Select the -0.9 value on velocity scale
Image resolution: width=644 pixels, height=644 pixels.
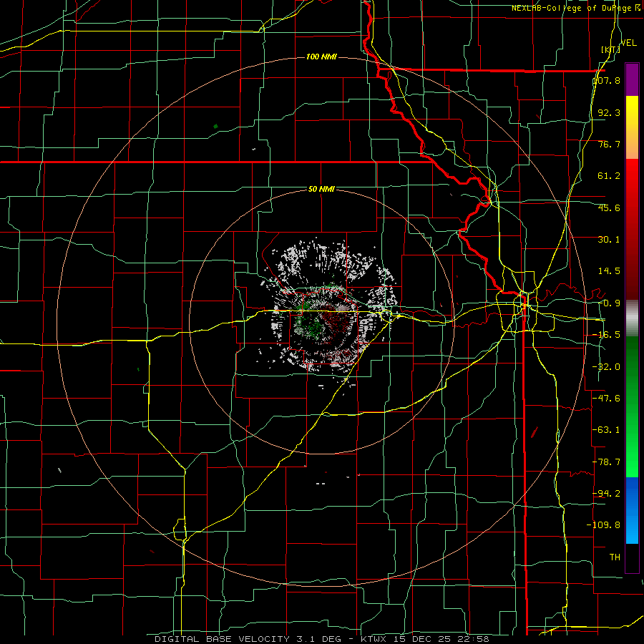(x=609, y=303)
